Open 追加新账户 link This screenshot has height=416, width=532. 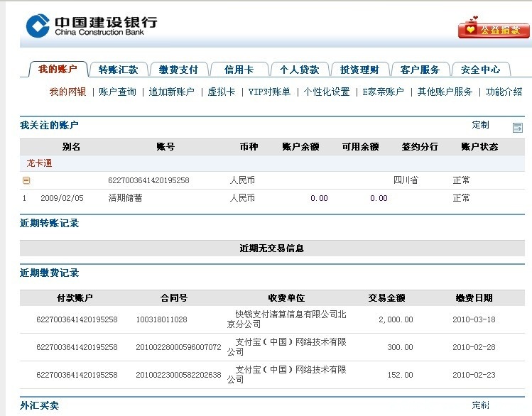[172, 92]
